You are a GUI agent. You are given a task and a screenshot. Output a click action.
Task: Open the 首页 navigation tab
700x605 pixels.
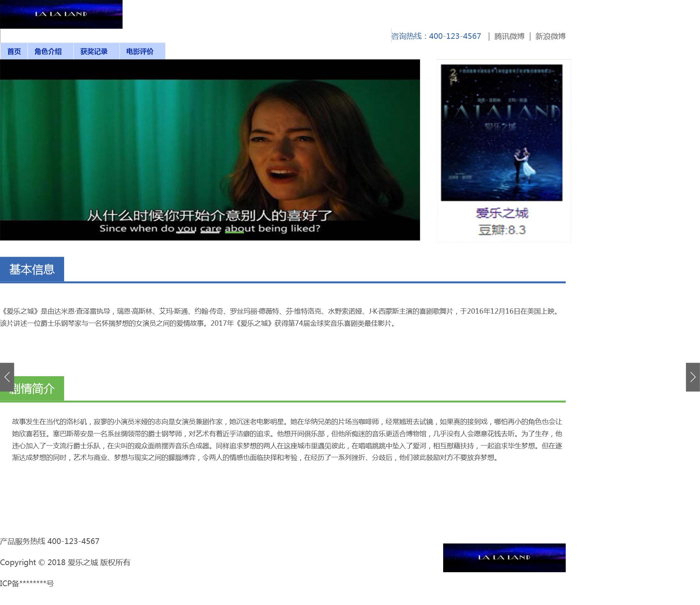pos(14,51)
